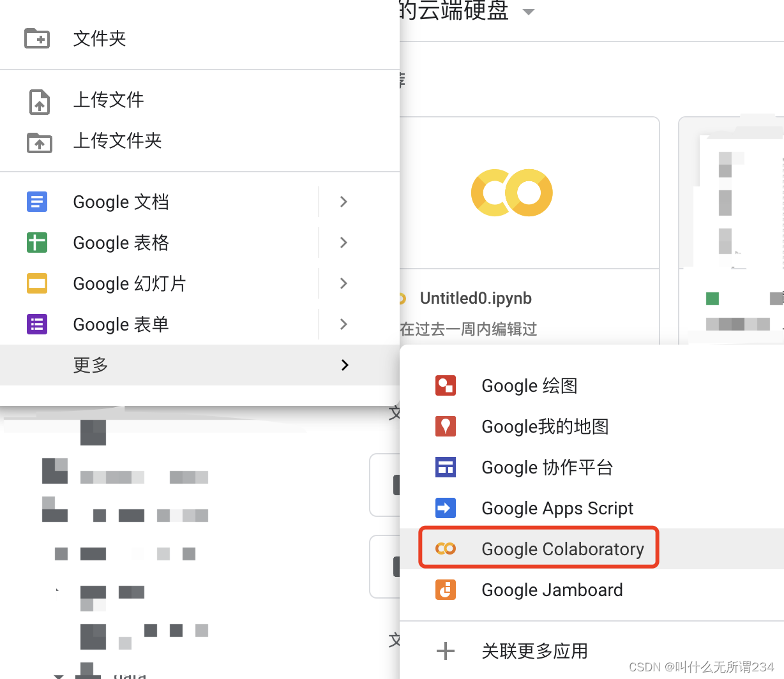This screenshot has width=784, height=679.
Task: Click the upload folder icon
Action: 40,142
